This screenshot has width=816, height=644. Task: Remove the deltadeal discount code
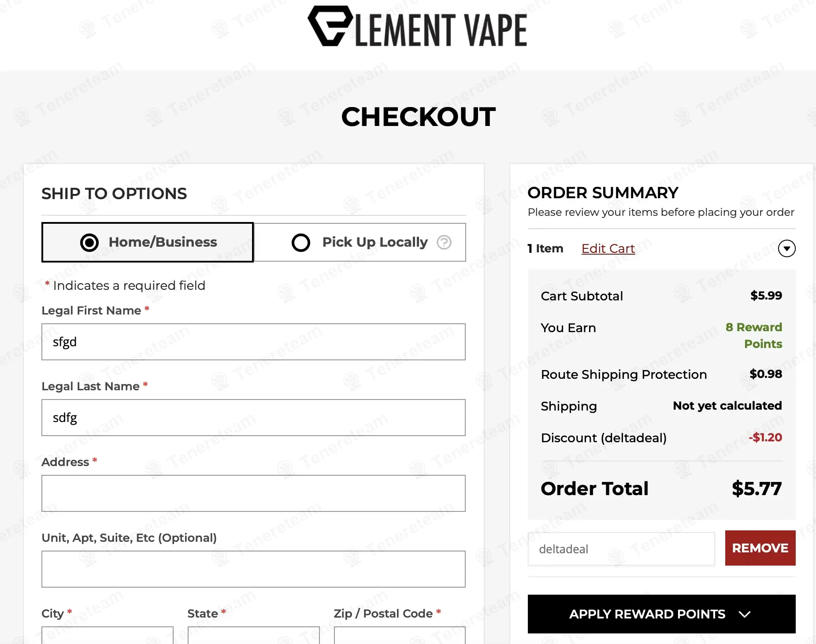[760, 548]
